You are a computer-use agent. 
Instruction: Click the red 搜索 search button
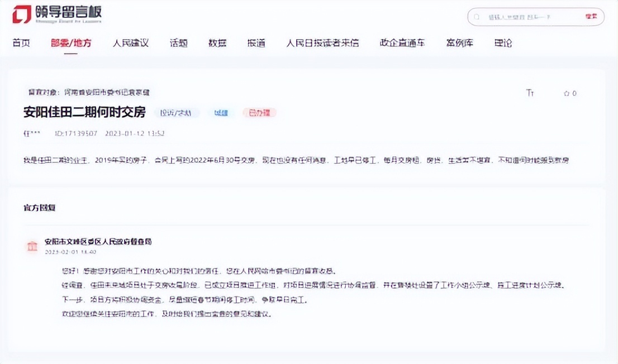tap(591, 17)
